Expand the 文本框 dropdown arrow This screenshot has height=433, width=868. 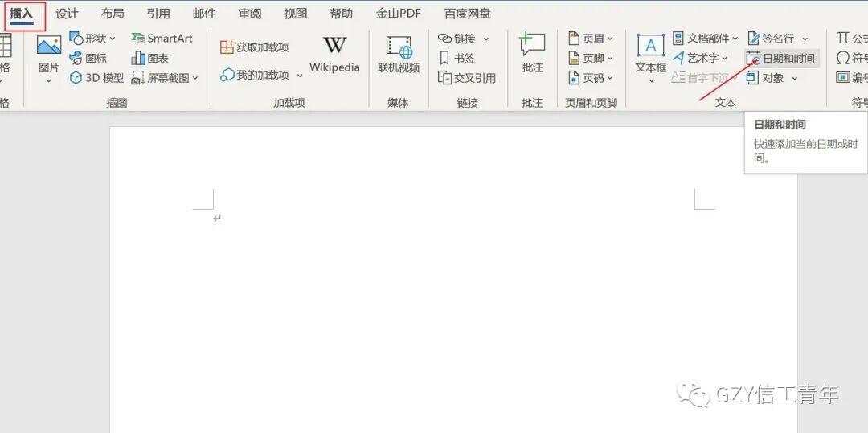point(651,81)
